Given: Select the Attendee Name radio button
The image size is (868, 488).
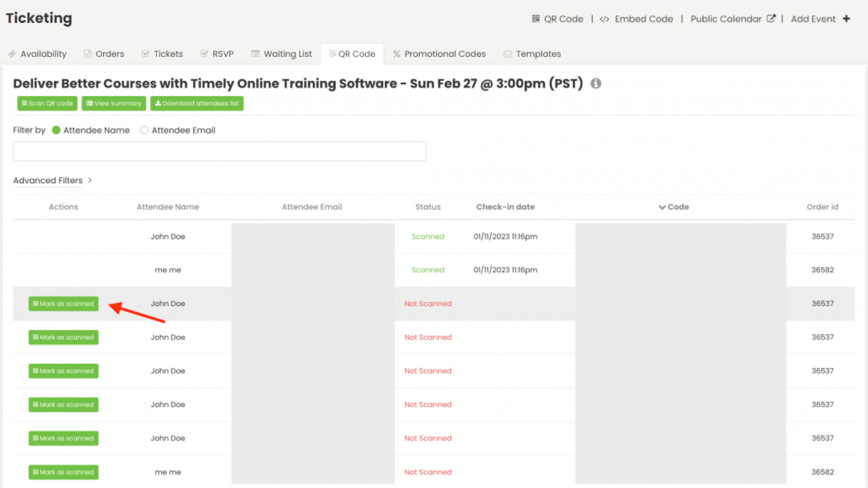Looking at the screenshot, I should pos(56,130).
